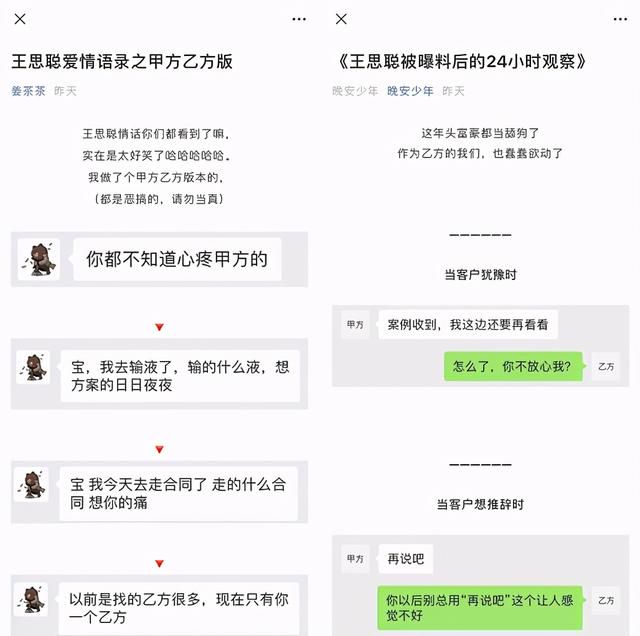Click title 王思聪爱情语录之甲方乙方版
The width and height of the screenshot is (640, 636).
click(x=122, y=62)
